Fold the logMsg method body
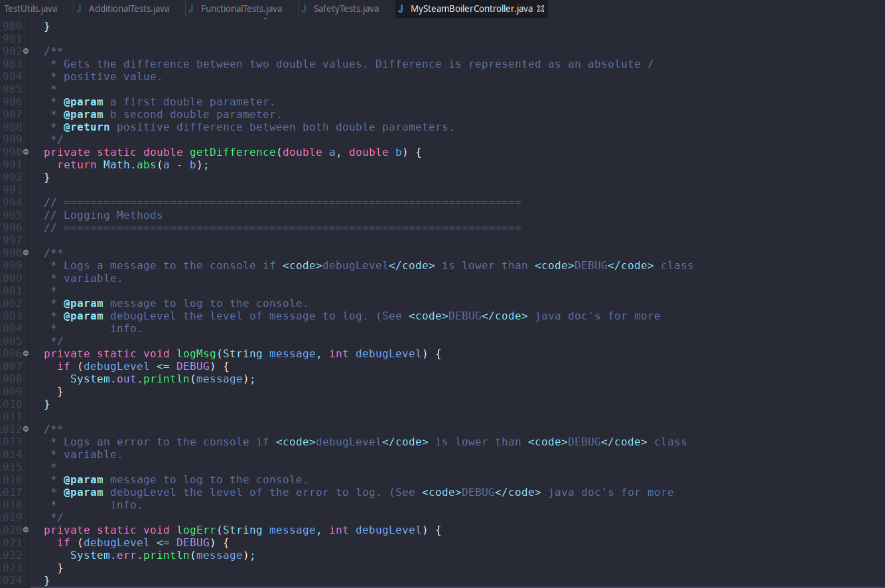This screenshot has width=885, height=588. pos(26,354)
